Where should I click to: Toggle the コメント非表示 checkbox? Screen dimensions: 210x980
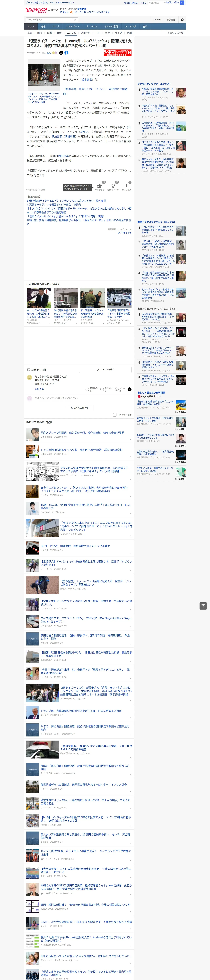(115, 415)
